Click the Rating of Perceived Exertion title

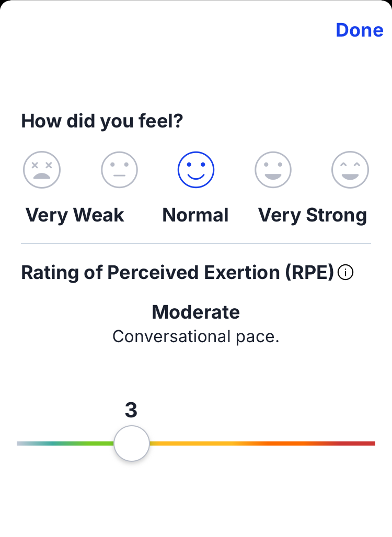click(177, 273)
